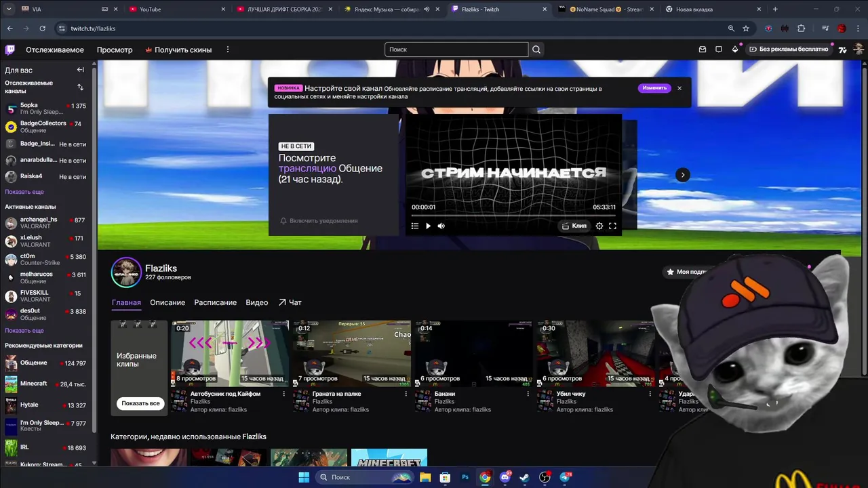The width and height of the screenshot is (868, 488).
Task: Open 5opka channel in the sidebar
Action: [x=46, y=108]
